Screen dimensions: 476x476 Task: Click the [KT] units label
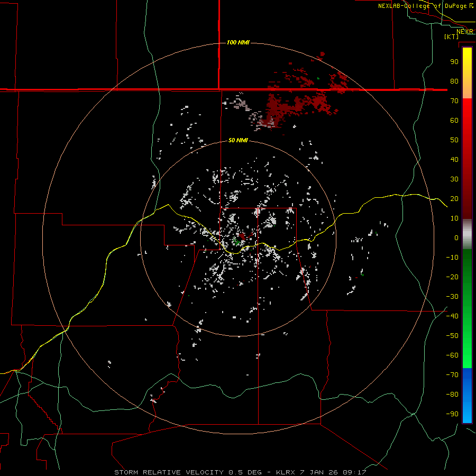click(451, 36)
